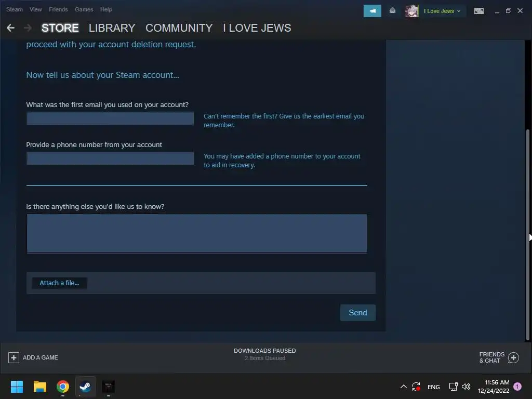
Task: Open the I LOVE JEWS profile tab
Action: pyautogui.click(x=257, y=28)
